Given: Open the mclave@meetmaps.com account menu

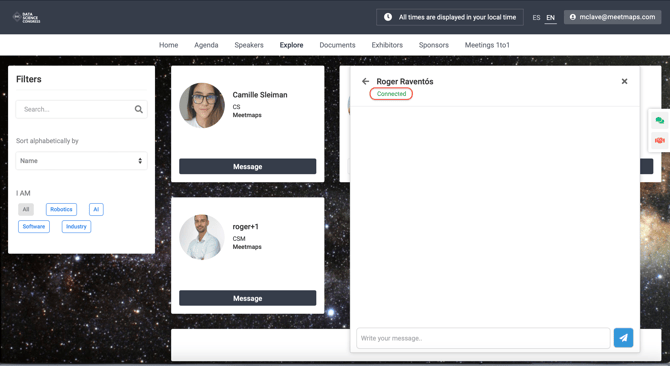Looking at the screenshot, I should [x=612, y=17].
